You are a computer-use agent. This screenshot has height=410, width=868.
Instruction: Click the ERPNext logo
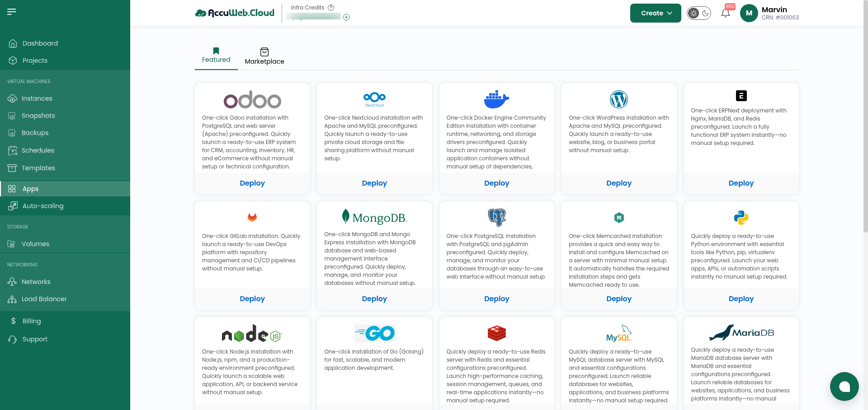[741, 96]
